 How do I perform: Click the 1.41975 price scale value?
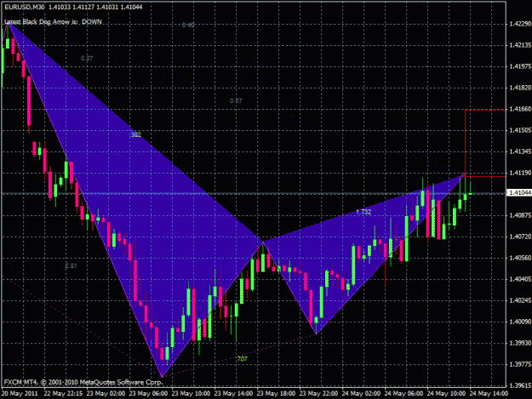[520, 66]
